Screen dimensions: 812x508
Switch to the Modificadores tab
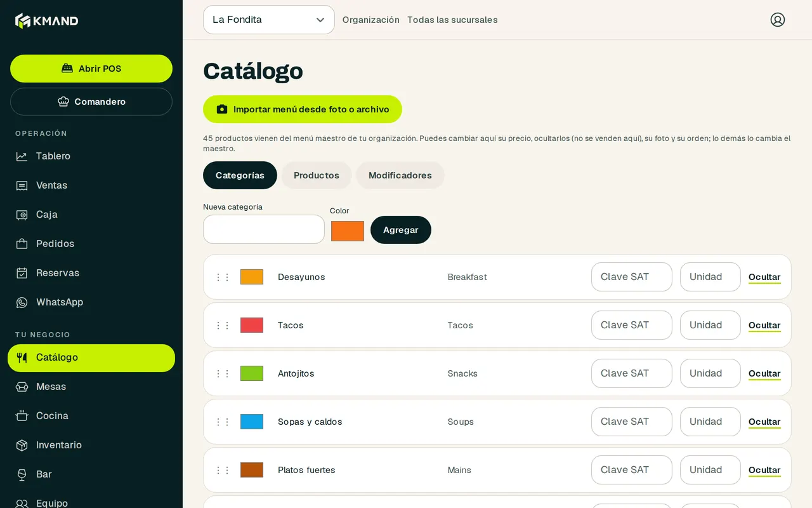pos(400,175)
